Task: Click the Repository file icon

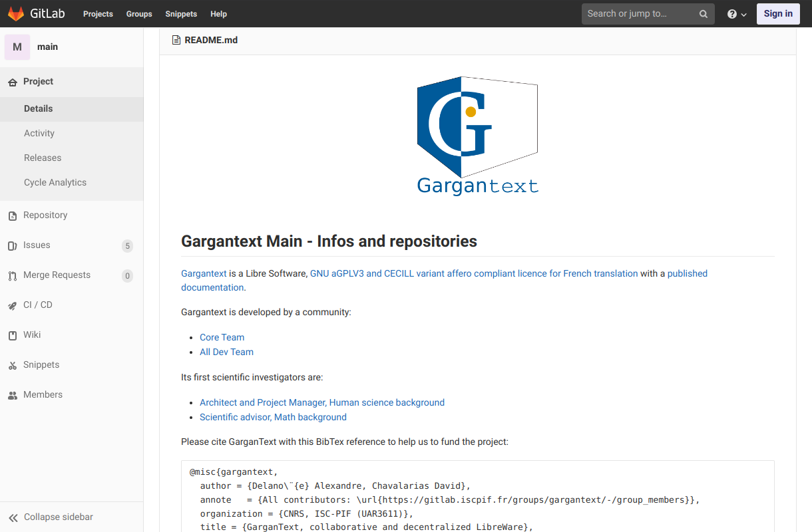Action: pos(12,215)
